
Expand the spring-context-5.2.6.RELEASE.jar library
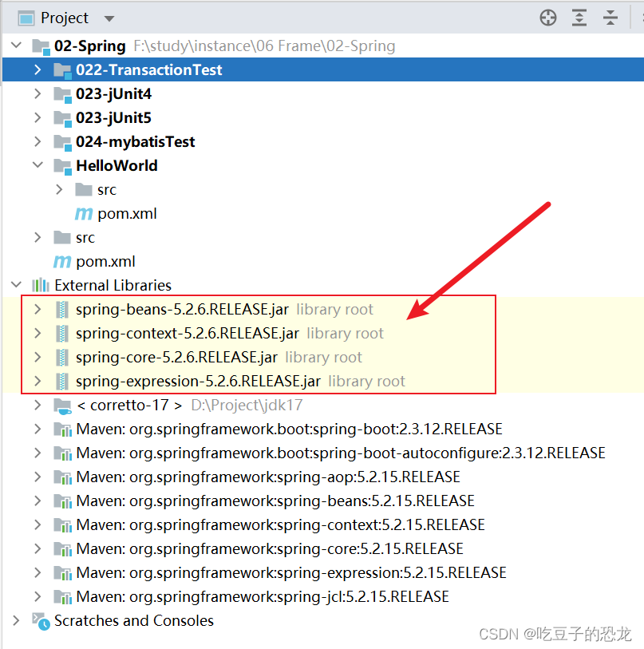click(38, 333)
